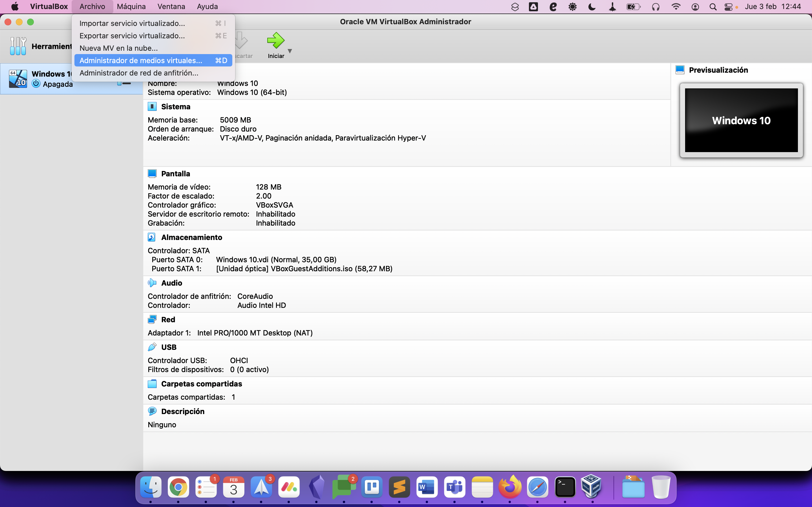Image resolution: width=812 pixels, height=507 pixels.
Task: Click the Sistema section icon
Action: point(152,107)
